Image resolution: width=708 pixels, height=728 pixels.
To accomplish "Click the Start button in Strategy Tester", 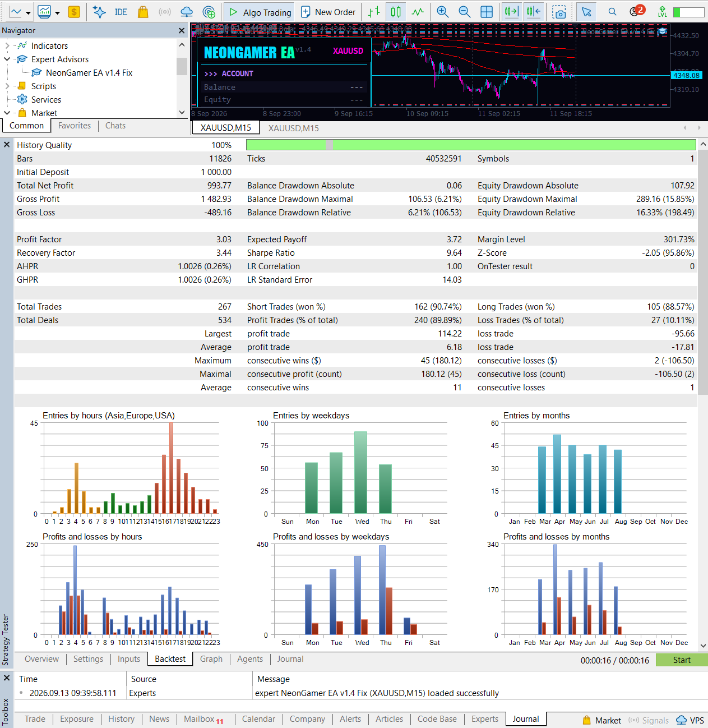I will (x=682, y=660).
